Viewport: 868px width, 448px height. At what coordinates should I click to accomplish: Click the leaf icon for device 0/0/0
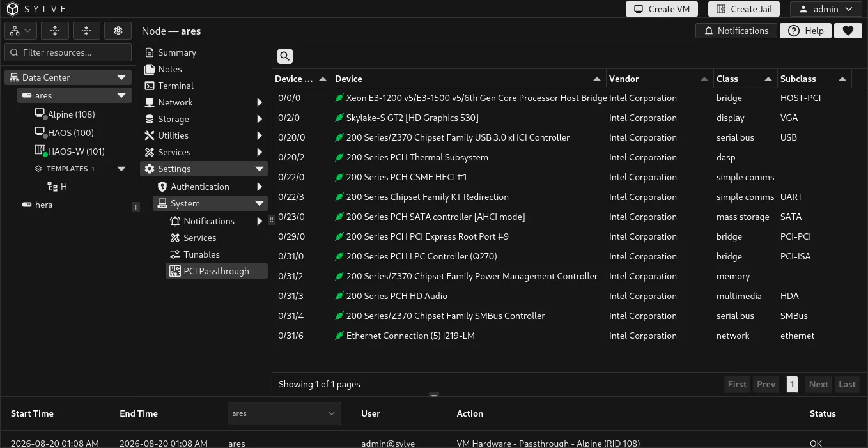coord(340,98)
